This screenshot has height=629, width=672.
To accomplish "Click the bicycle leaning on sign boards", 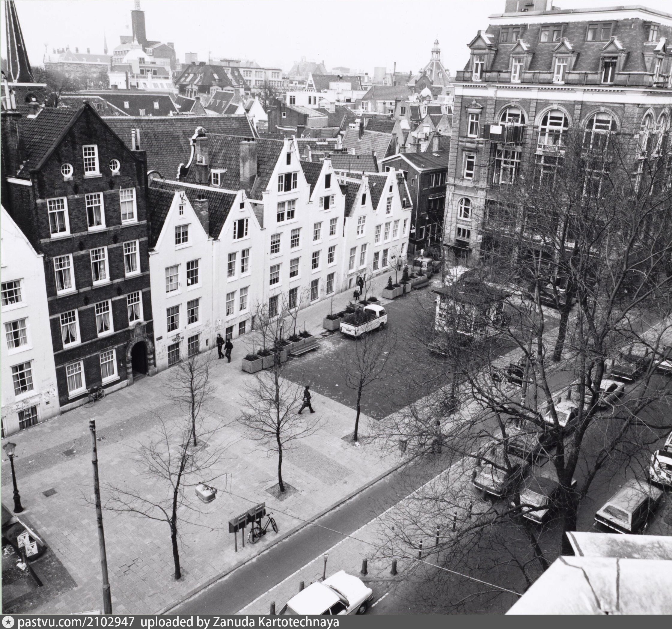I will click(263, 529).
